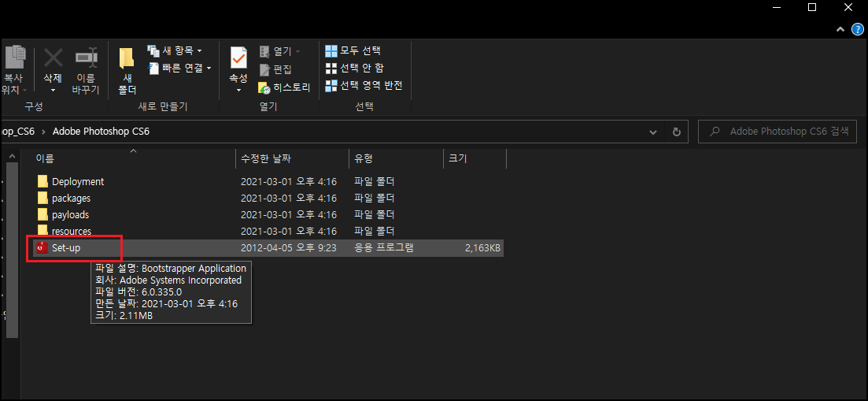Click the 응용 프로그램 type cell for Set-up
This screenshot has width=868, height=401.
point(383,248)
